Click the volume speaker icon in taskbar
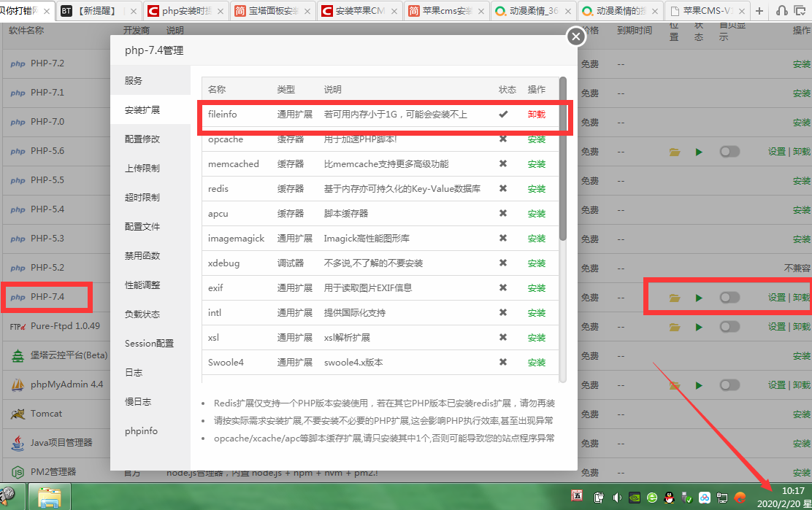The width and height of the screenshot is (812, 510). [x=617, y=498]
